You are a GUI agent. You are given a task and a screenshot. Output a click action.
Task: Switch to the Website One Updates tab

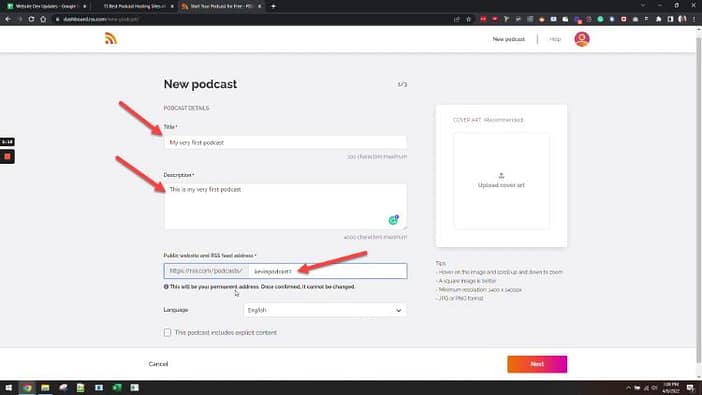coord(46,6)
